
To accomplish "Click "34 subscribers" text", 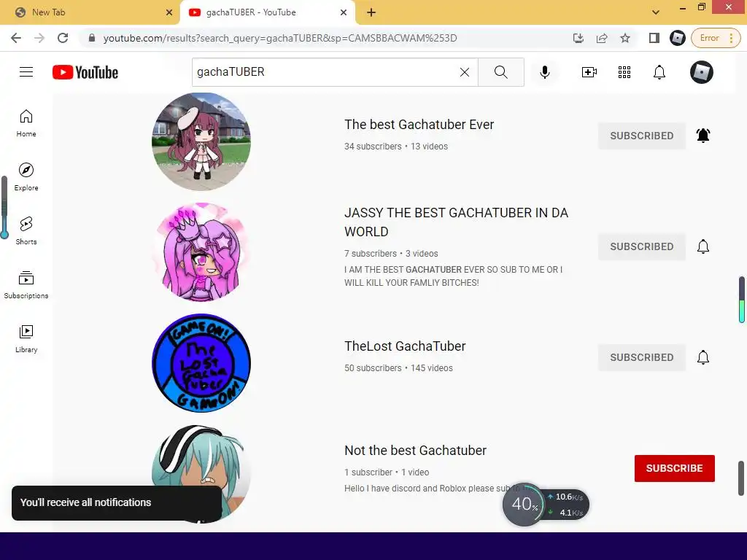I will coord(373,146).
